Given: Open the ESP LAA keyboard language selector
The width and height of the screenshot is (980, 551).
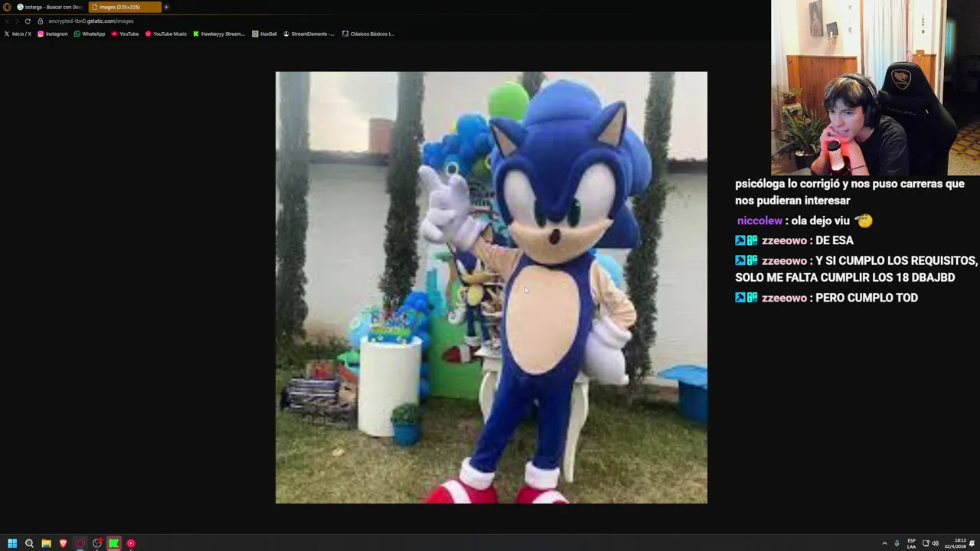Looking at the screenshot, I should [x=911, y=543].
